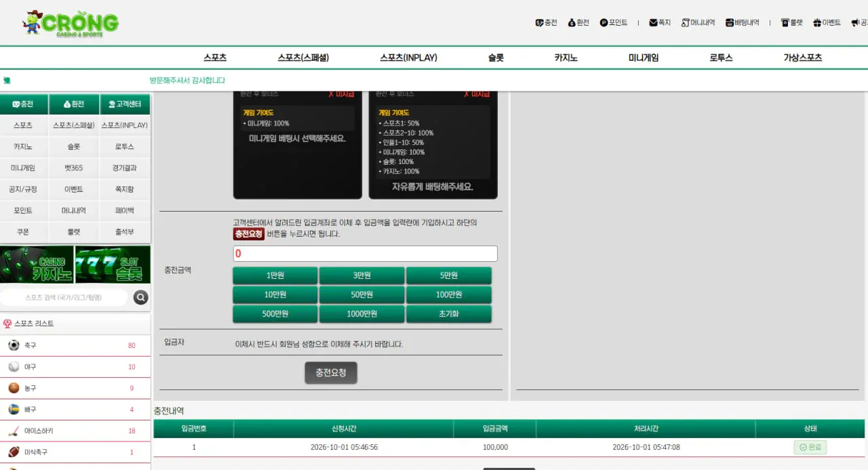868x470 pixels.
Task: Add 500만원 to the charge amount
Action: point(275,314)
